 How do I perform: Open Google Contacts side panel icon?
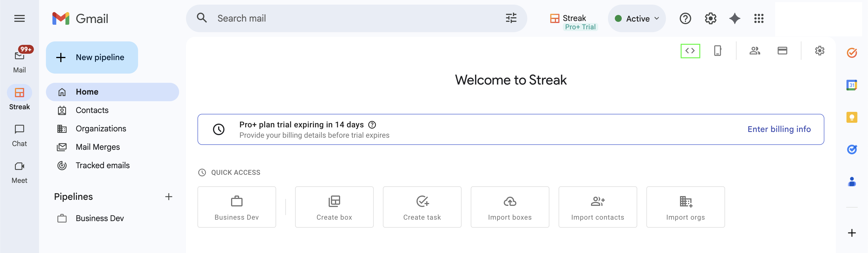(x=851, y=182)
